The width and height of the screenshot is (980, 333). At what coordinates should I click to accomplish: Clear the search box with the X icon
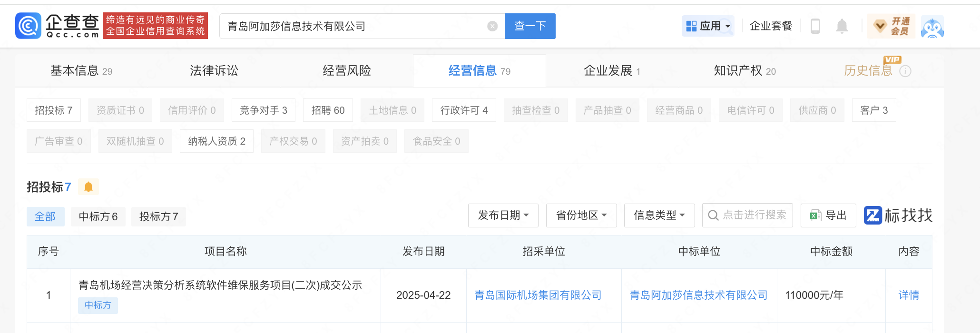tap(492, 26)
